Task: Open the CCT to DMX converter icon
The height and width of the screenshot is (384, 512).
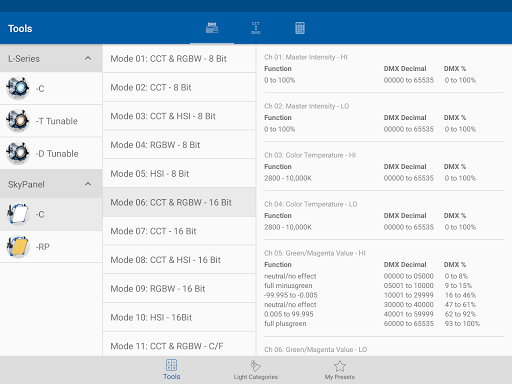Action: coord(256,28)
